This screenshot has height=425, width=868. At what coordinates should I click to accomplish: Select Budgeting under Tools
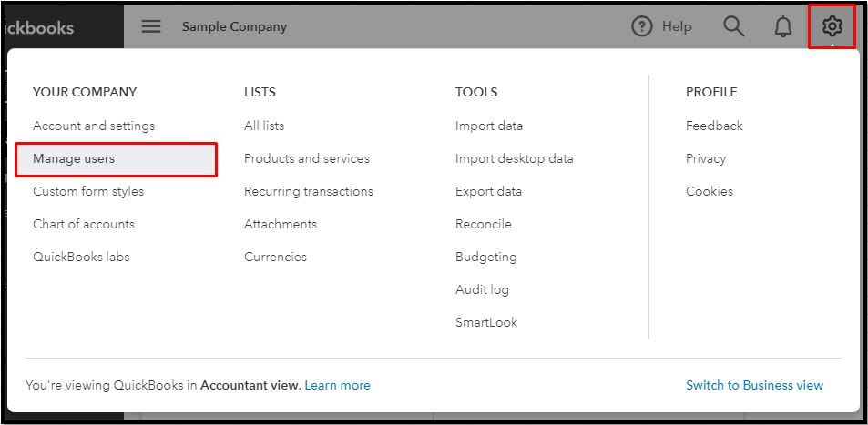point(486,257)
